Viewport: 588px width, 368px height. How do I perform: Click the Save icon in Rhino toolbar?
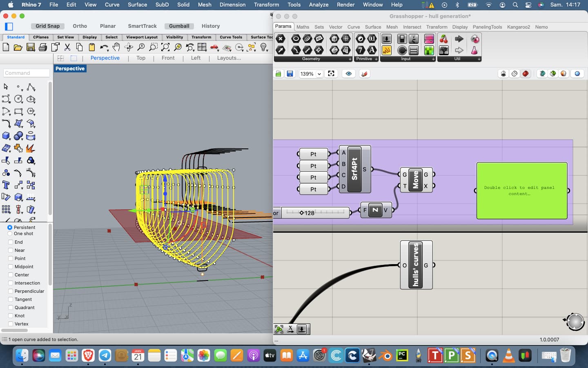[x=31, y=47]
